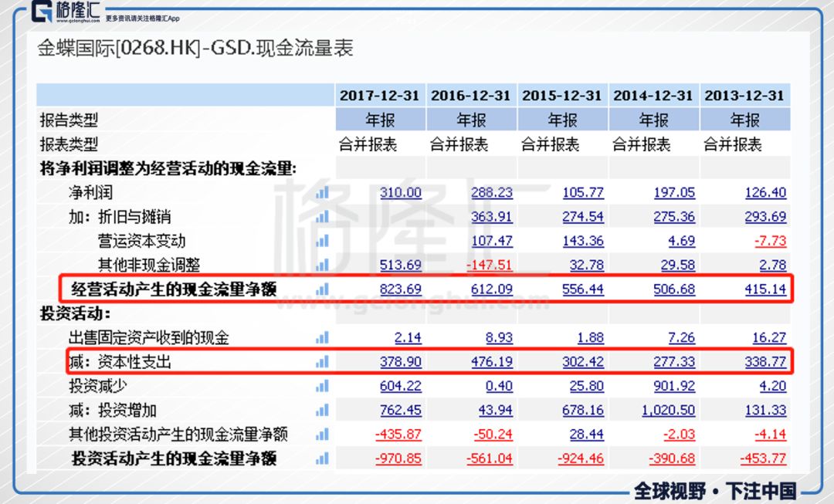Viewport: 834px width, 504px height.
Task: Select the 2013-12-31 column header
Action: (744, 96)
